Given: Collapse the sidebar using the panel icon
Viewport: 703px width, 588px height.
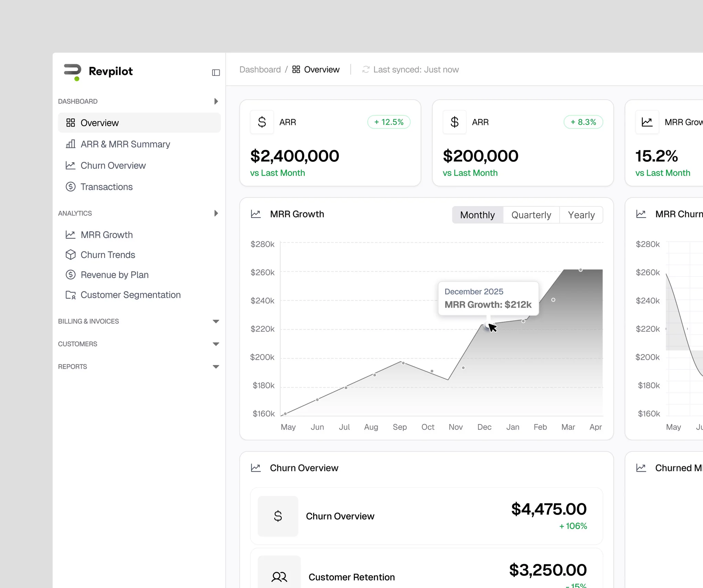Looking at the screenshot, I should [x=216, y=72].
